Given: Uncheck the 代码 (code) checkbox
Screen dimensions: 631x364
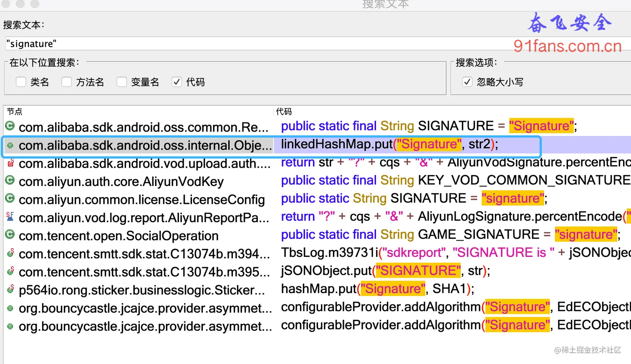Looking at the screenshot, I should (177, 82).
